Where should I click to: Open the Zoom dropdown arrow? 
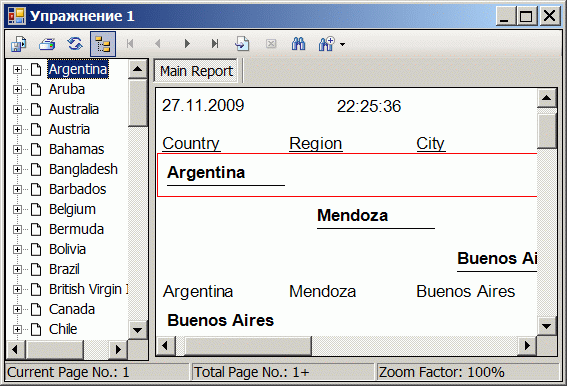(x=342, y=44)
